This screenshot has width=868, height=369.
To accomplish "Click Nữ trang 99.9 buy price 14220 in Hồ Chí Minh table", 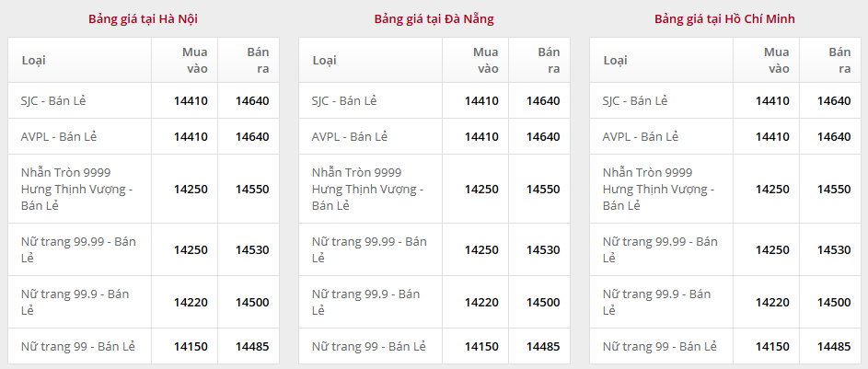I will point(772,302).
